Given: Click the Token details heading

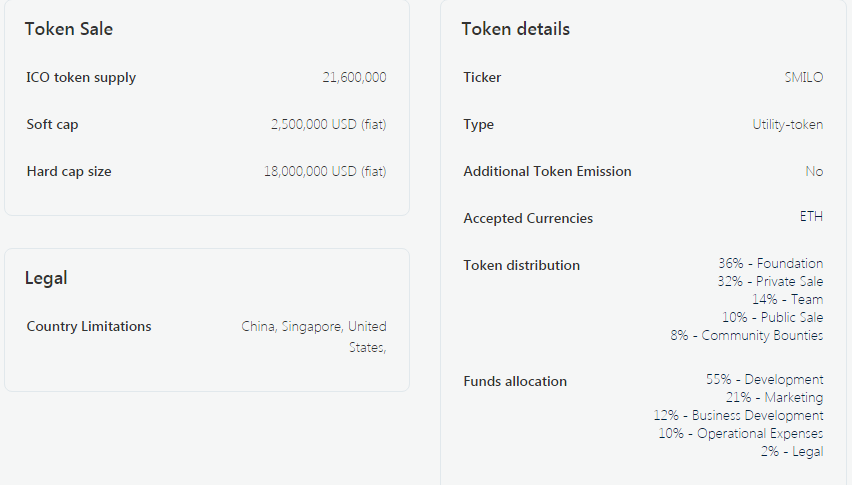Looking at the screenshot, I should [515, 29].
